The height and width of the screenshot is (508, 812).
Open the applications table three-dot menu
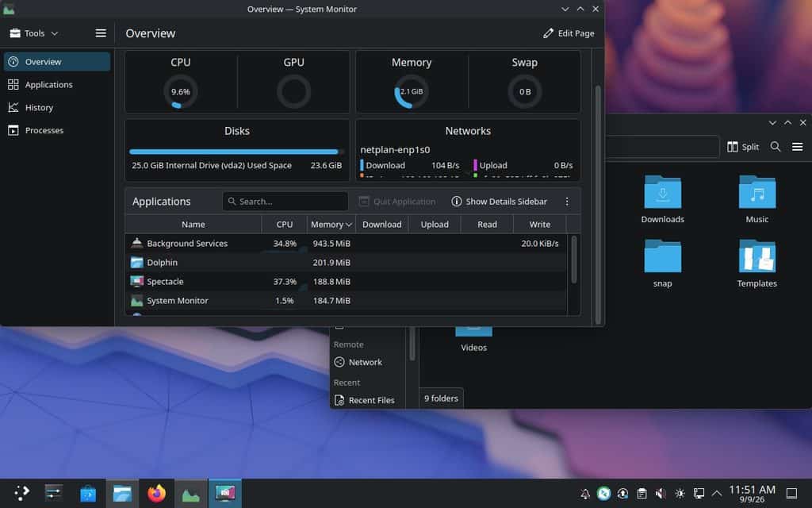(567, 201)
